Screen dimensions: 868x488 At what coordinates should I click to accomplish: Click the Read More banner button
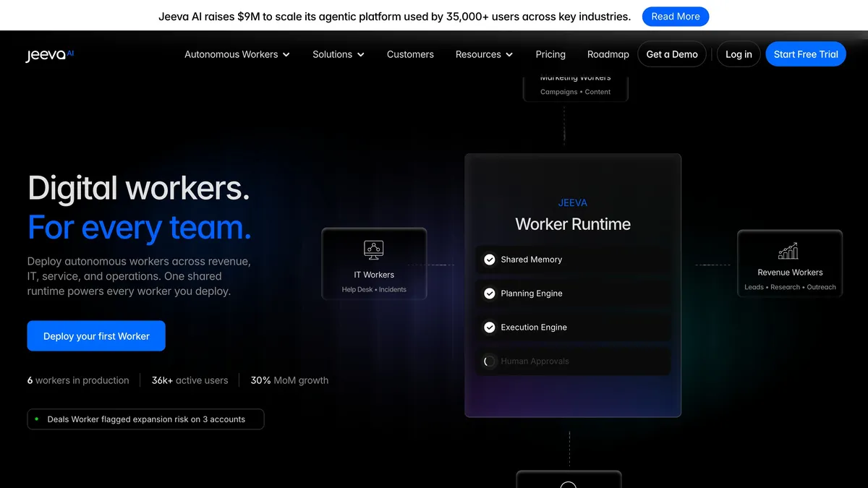[676, 16]
